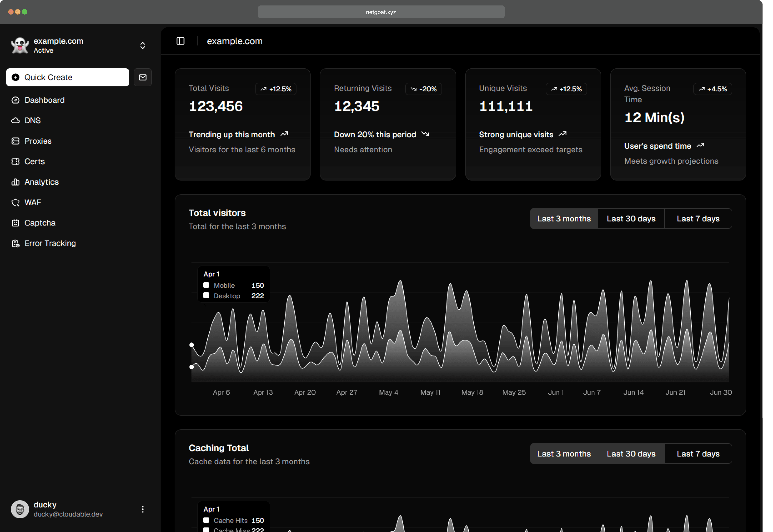
Task: Select Last 7 days for Caching Total
Action: [x=698, y=454]
